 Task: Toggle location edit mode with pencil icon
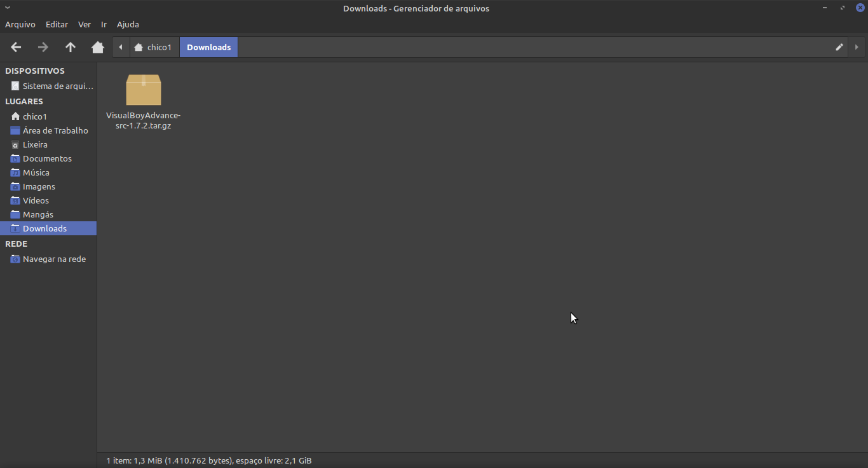click(839, 47)
